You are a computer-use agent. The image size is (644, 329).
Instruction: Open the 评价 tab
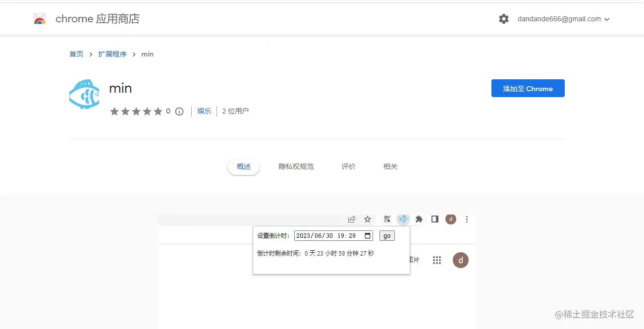[349, 166]
